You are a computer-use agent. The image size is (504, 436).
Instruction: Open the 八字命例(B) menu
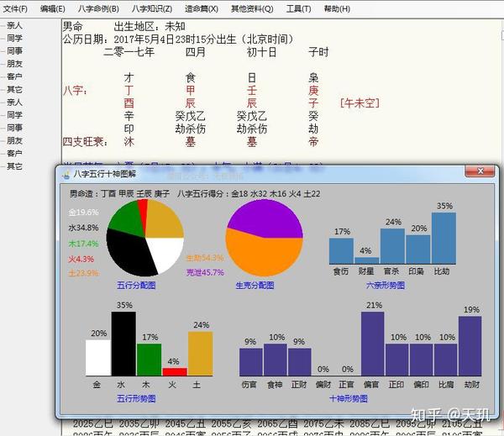coord(98,8)
